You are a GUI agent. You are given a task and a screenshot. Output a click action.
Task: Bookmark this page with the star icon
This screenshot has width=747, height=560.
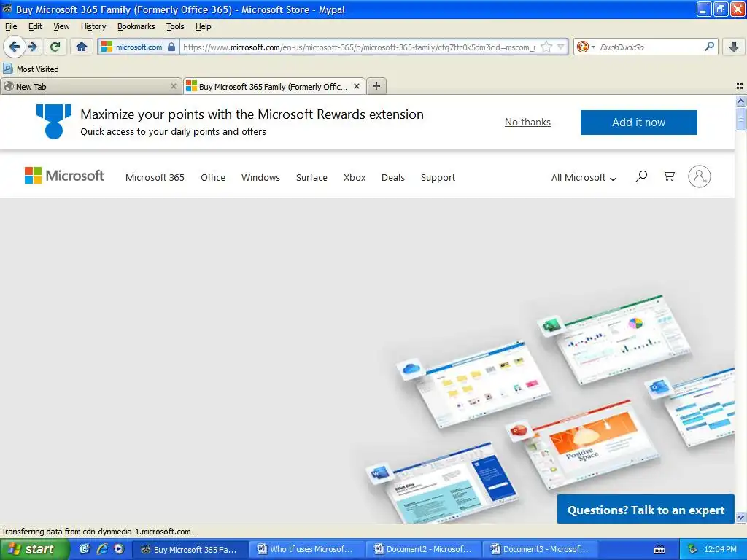click(546, 47)
